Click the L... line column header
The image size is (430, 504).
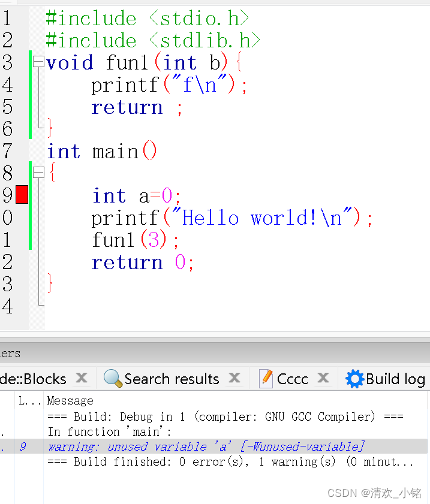tap(29, 400)
